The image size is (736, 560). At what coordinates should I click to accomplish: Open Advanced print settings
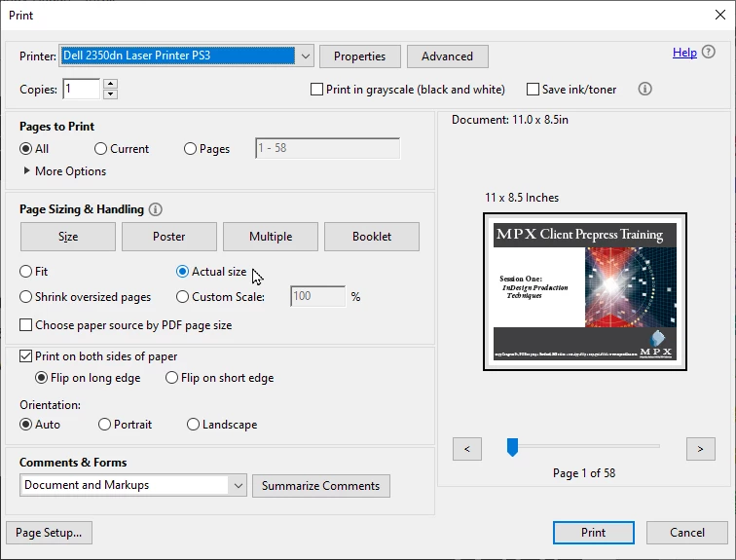coord(447,56)
